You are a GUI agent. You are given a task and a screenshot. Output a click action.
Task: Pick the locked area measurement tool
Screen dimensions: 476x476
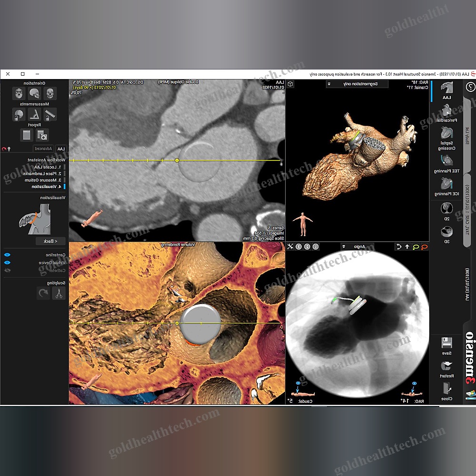pos(19,114)
